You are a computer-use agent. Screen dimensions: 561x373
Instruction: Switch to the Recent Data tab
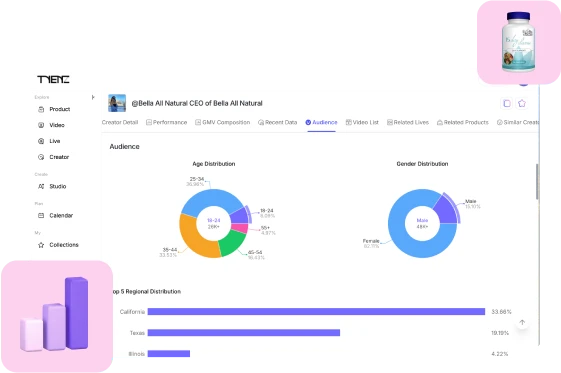tap(278, 122)
